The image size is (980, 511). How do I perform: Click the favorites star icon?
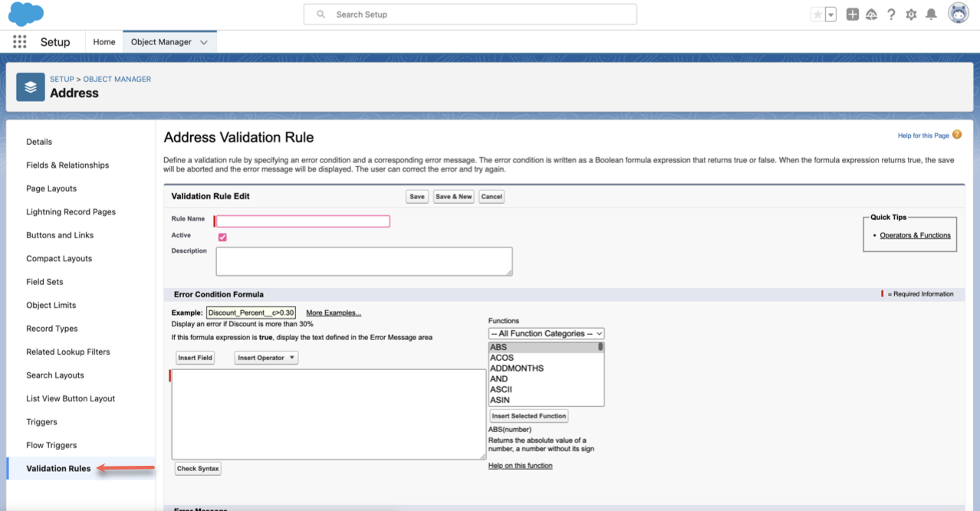(817, 15)
